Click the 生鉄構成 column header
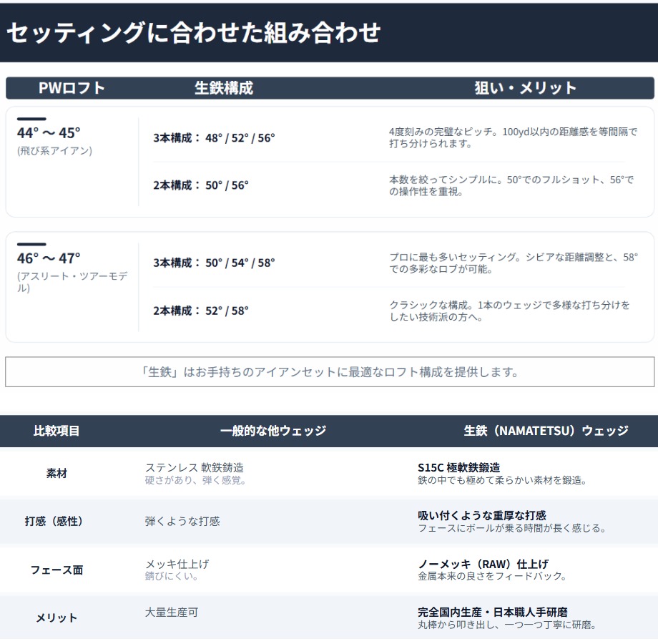The width and height of the screenshot is (658, 644). (x=224, y=88)
